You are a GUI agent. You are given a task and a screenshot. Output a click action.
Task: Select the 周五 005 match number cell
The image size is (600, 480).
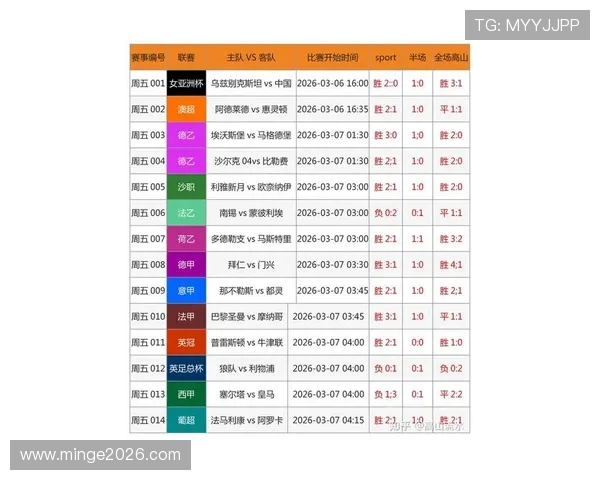click(148, 187)
